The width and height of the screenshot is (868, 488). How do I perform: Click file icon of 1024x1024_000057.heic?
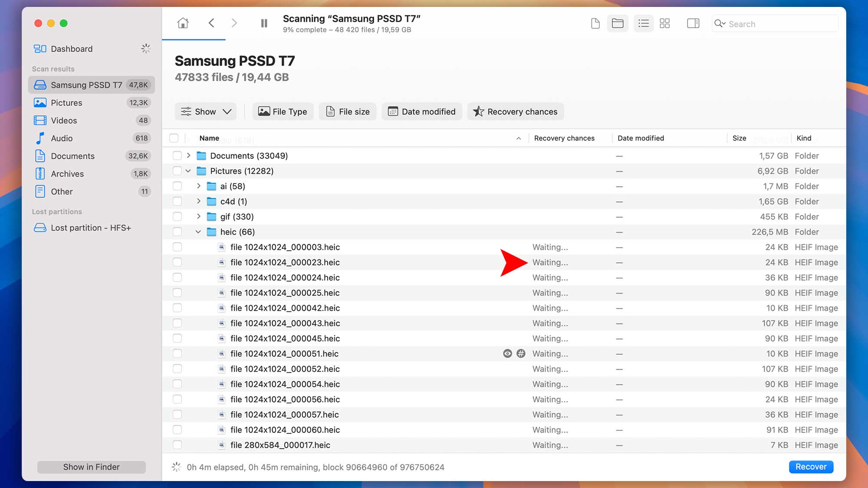coord(222,415)
